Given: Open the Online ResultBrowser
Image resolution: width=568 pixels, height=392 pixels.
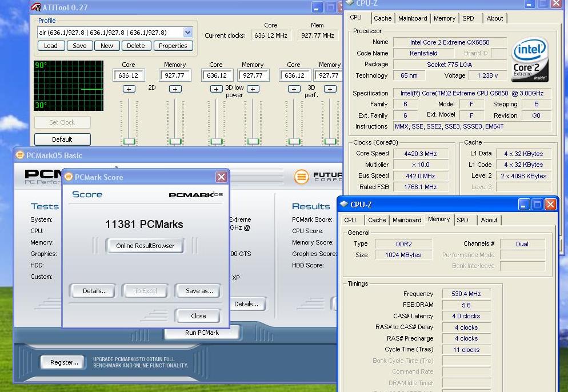Looking at the screenshot, I should [x=145, y=246].
